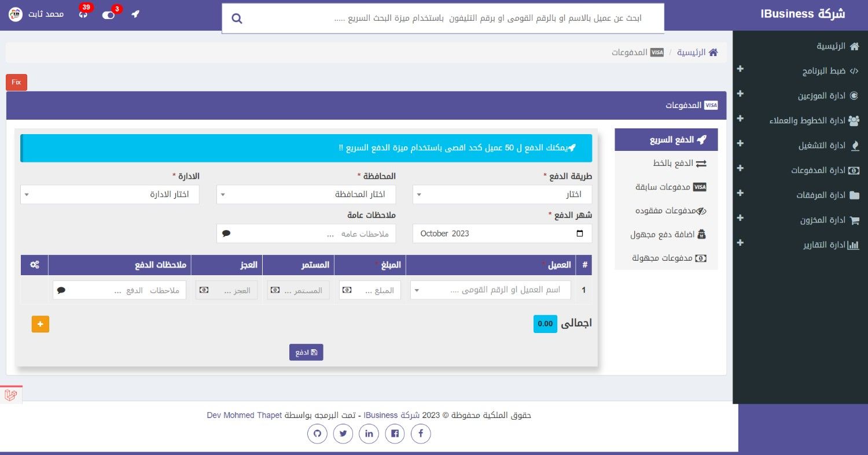Open the طريقة الدفع dropdown
Viewport: 868px width, 455px height.
pos(502,195)
